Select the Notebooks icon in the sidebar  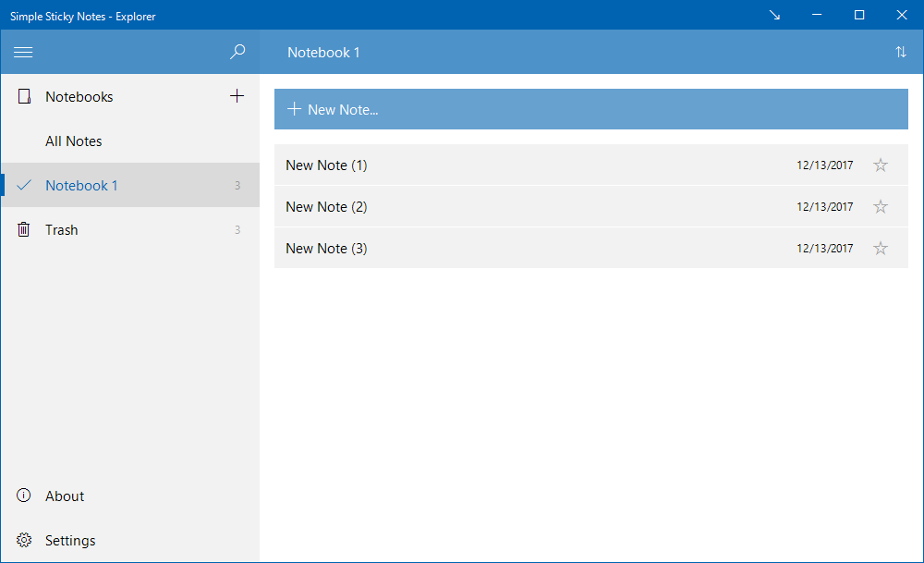tap(23, 96)
